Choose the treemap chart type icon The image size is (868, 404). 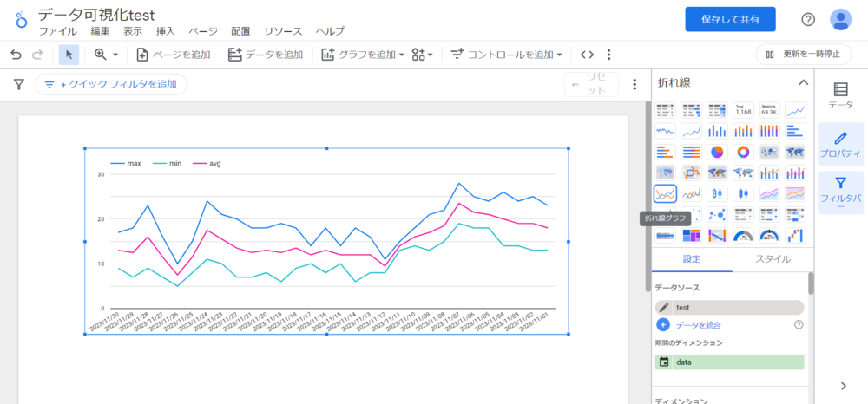[692, 236]
